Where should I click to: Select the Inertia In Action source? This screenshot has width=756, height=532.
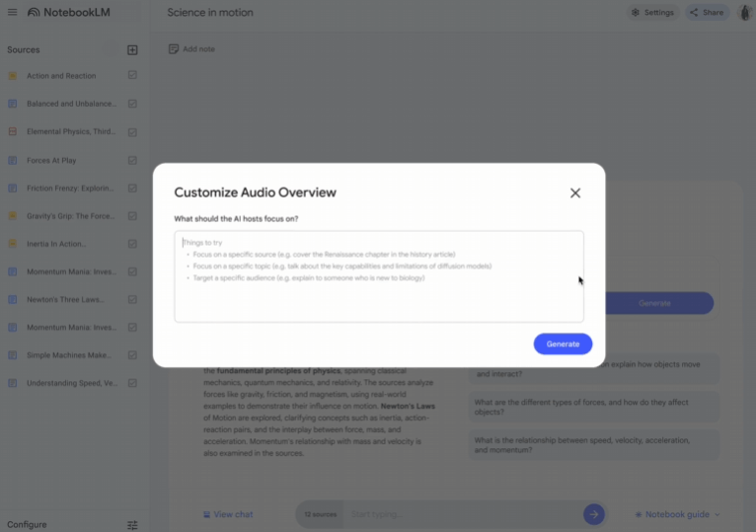point(56,244)
